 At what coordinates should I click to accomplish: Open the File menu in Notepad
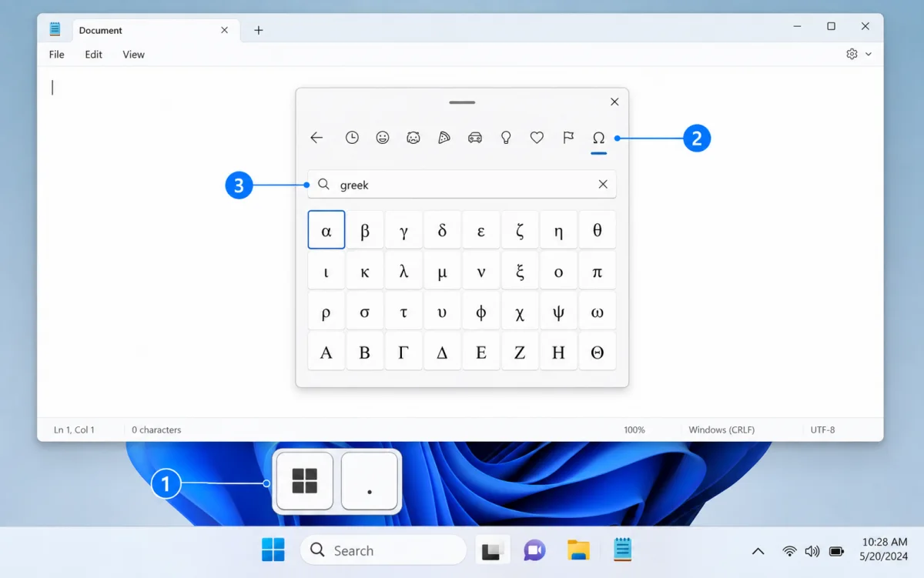click(x=56, y=55)
